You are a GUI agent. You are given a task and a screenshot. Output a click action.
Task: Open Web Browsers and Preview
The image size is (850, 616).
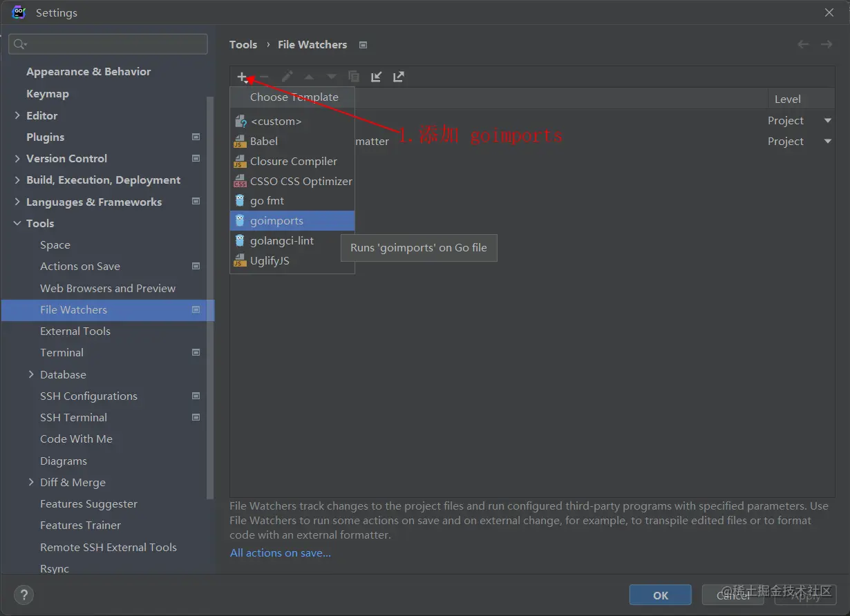click(108, 288)
